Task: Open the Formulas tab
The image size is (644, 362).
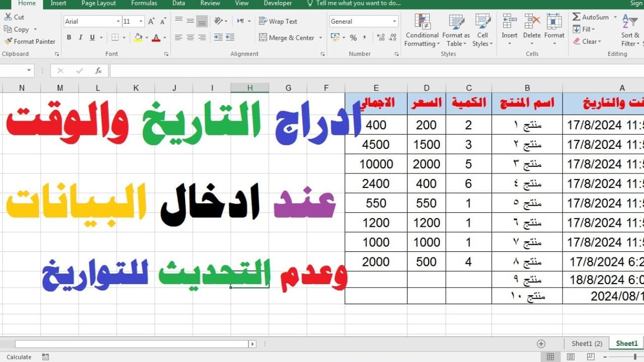Action: 144,4
